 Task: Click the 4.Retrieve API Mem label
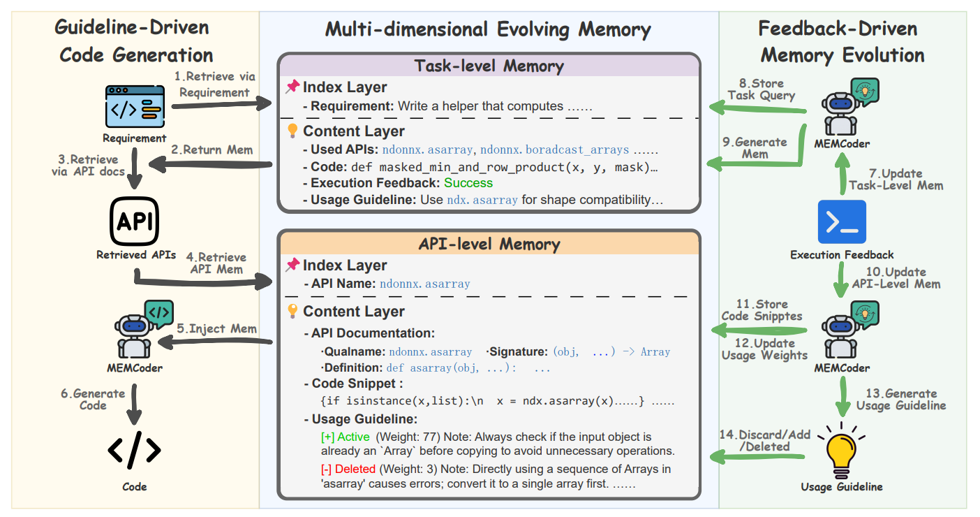tap(216, 263)
